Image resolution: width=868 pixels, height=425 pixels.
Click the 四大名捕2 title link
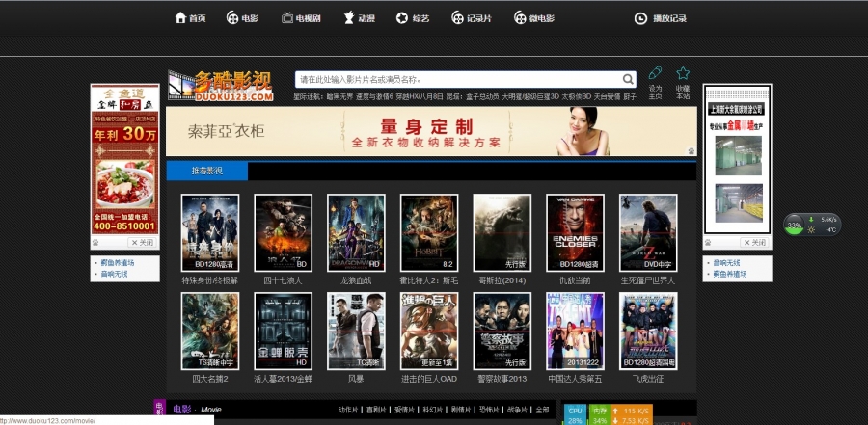pyautogui.click(x=210, y=379)
